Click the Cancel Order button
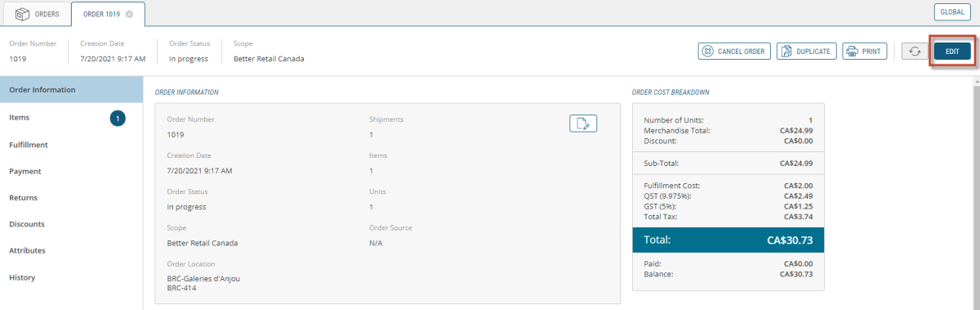This screenshot has width=980, height=310. pos(734,51)
